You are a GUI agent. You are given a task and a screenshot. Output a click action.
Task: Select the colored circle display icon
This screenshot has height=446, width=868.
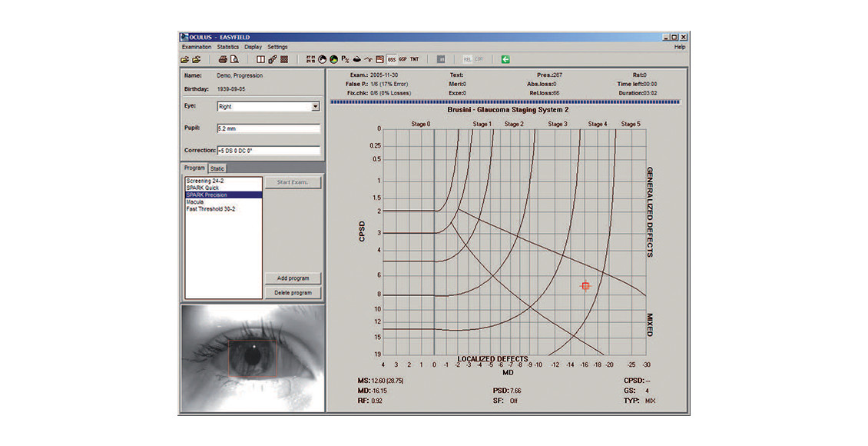click(334, 59)
